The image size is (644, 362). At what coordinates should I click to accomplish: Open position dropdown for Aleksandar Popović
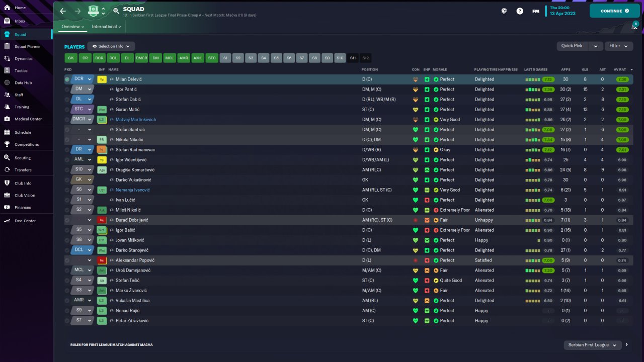pos(83,260)
